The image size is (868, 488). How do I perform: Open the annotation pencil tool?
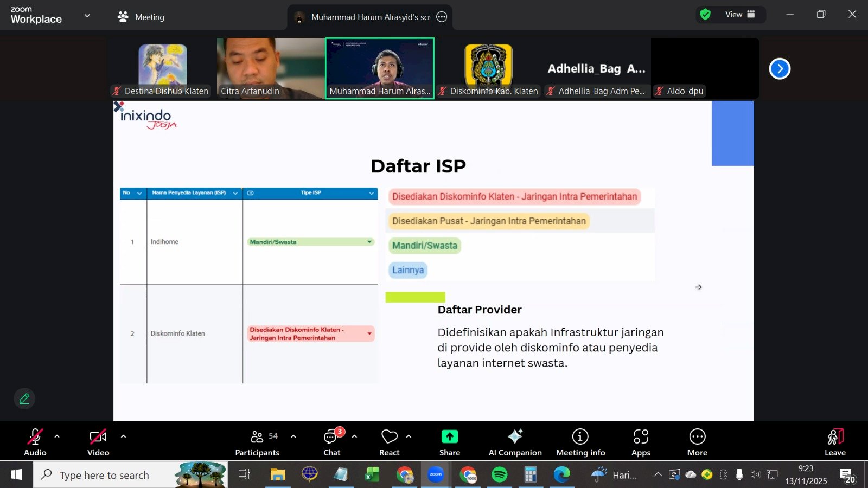click(24, 399)
